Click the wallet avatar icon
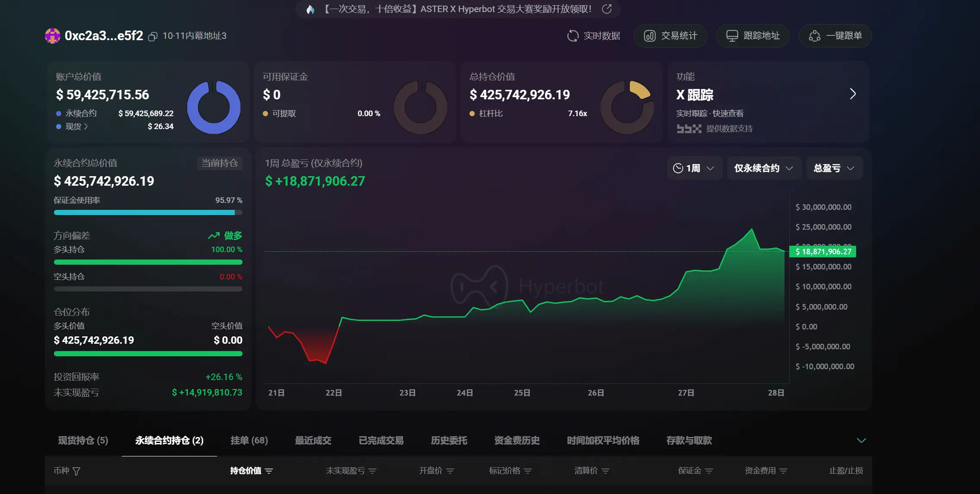Image resolution: width=980 pixels, height=494 pixels. point(53,36)
